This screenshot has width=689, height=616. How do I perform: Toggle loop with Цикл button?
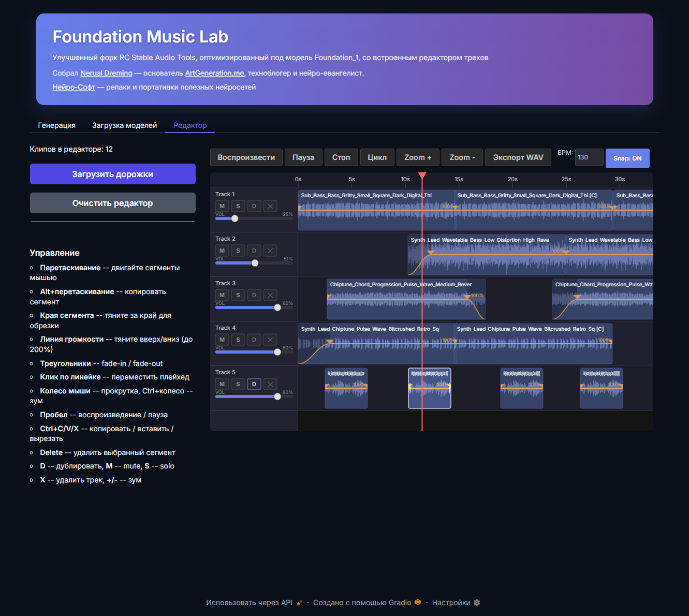(377, 157)
